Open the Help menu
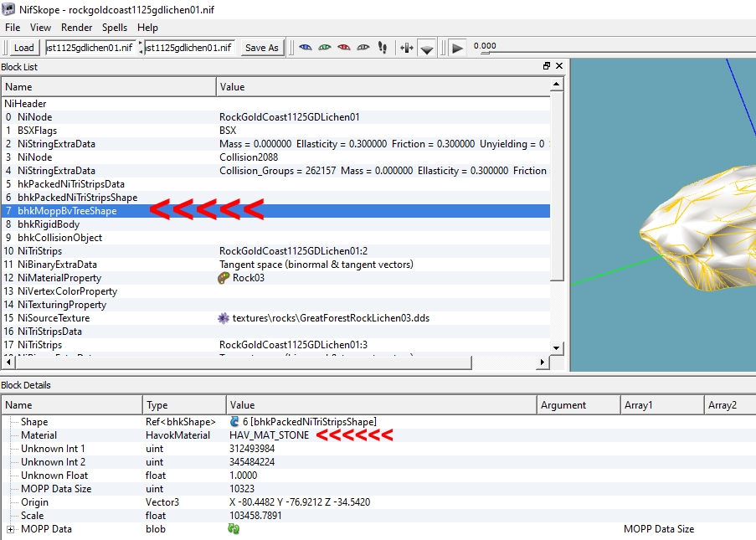756x540 pixels. [x=147, y=28]
